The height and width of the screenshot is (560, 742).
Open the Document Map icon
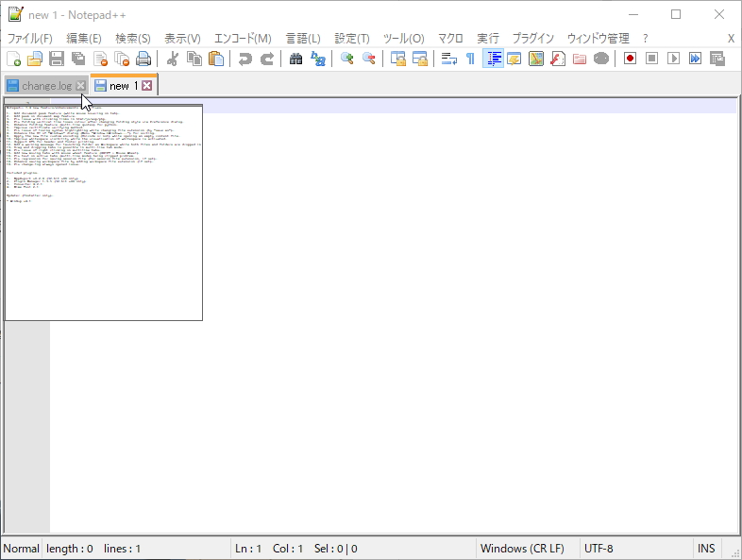535,59
